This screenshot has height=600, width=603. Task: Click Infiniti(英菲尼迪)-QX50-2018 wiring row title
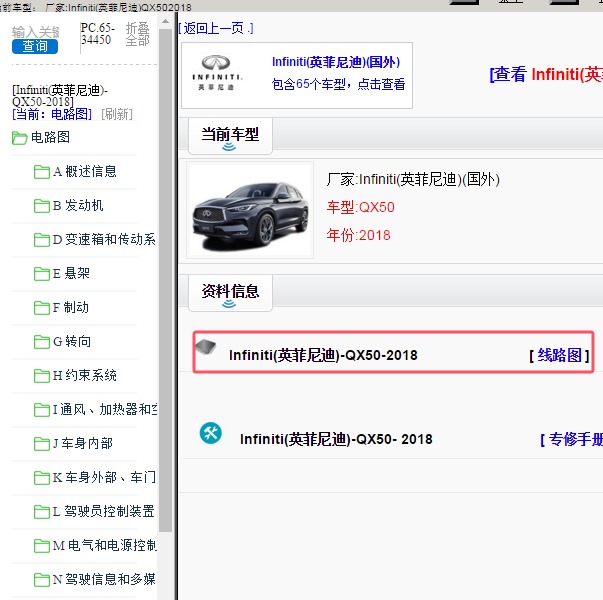point(323,355)
